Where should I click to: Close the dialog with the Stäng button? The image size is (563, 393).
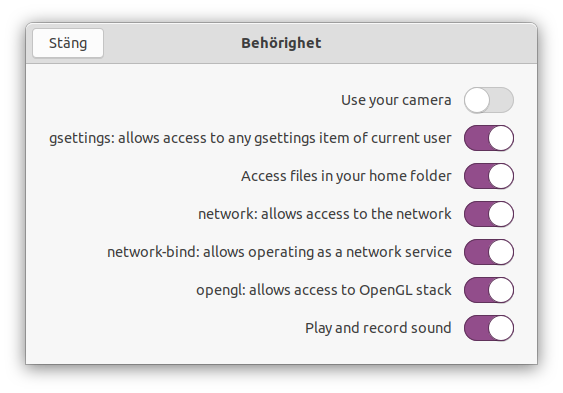(x=68, y=43)
